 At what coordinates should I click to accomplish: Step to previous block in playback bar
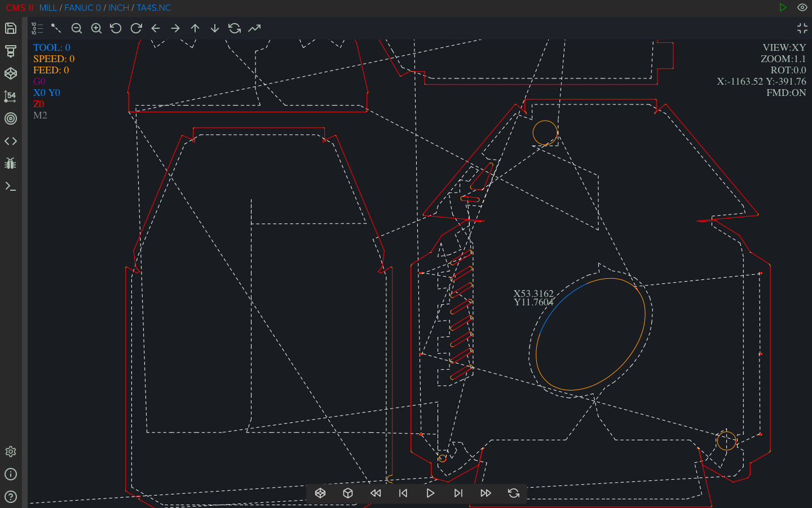pos(403,493)
